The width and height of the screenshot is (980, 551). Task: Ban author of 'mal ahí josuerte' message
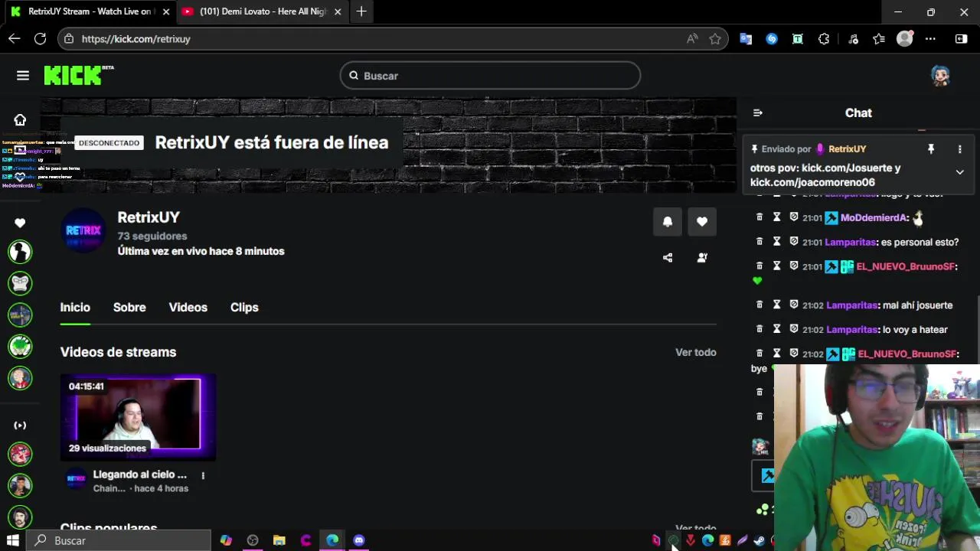click(794, 305)
